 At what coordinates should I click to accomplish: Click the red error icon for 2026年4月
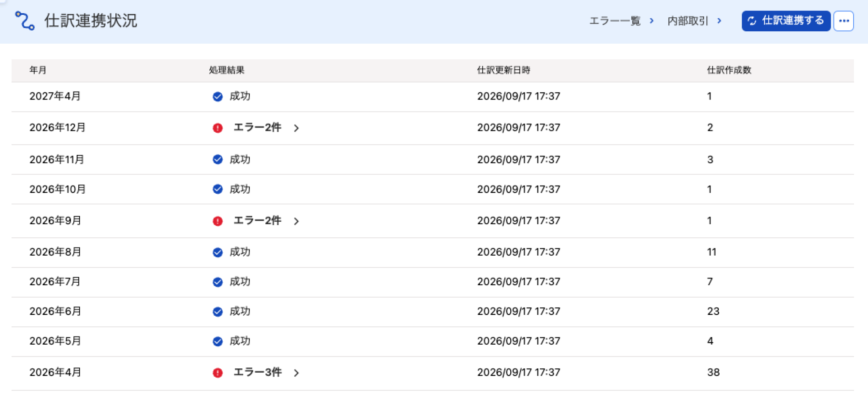tap(217, 373)
